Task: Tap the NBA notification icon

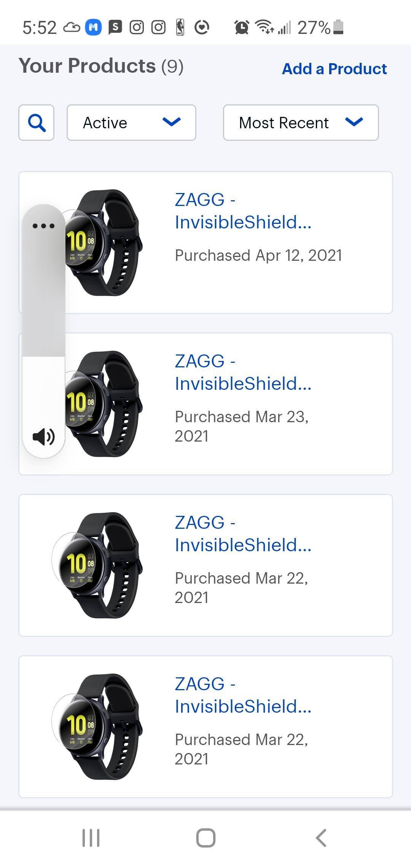Action: coord(180,27)
